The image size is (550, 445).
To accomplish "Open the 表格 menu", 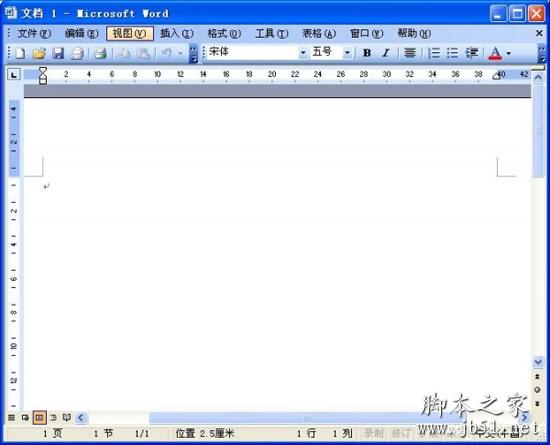I will tap(319, 34).
